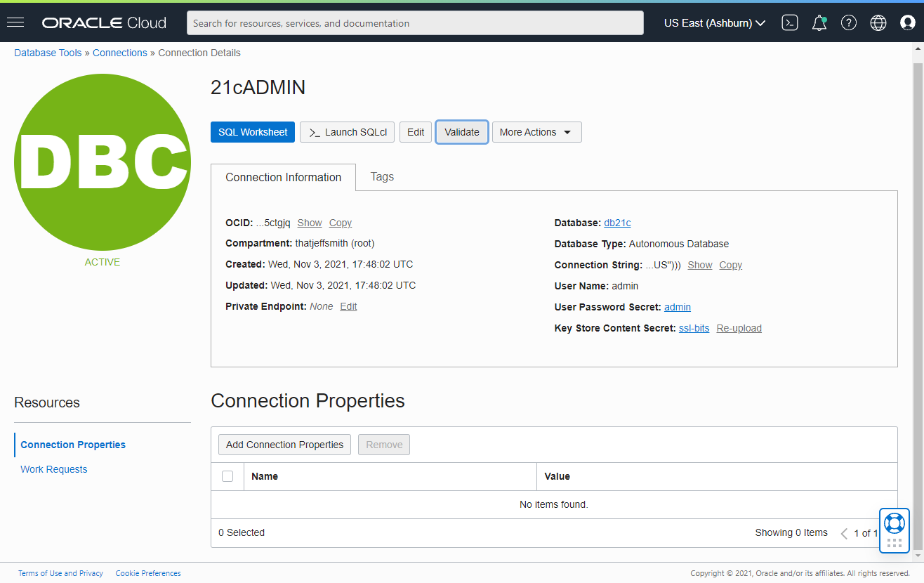Click the search resources input field
Screen dimensions: 924x583
coord(415,22)
